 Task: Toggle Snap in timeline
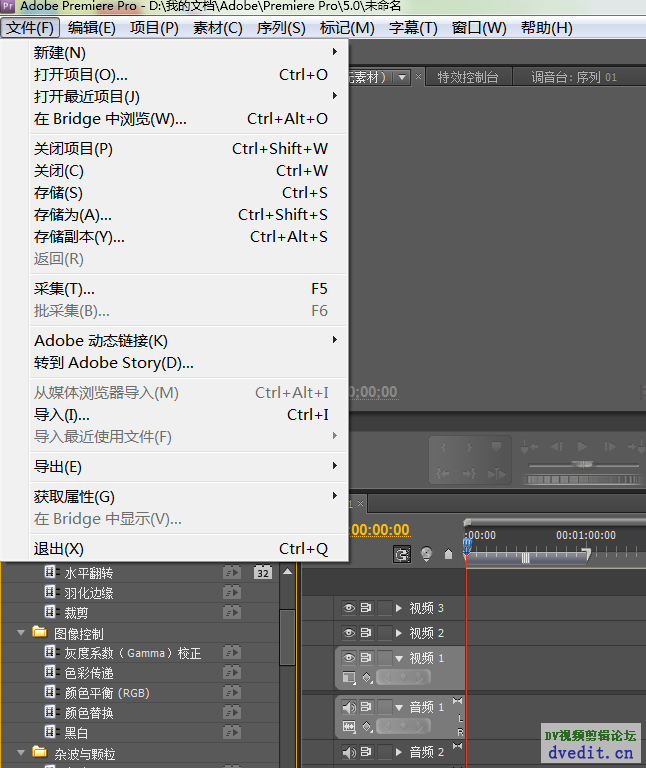[402, 554]
